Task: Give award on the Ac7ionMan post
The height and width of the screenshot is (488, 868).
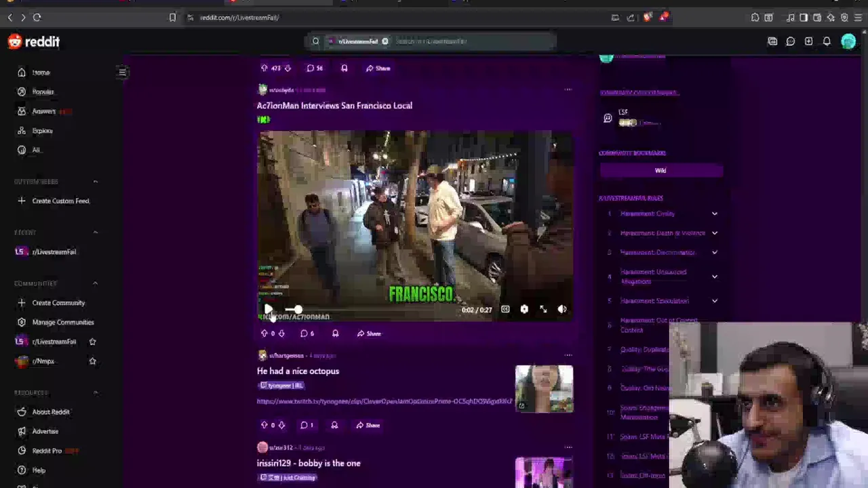Action: [x=335, y=333]
